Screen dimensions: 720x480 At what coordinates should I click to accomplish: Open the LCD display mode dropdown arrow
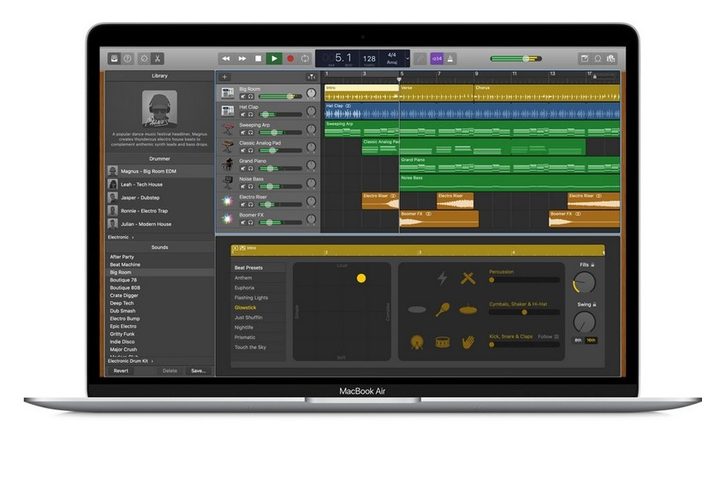(407, 59)
